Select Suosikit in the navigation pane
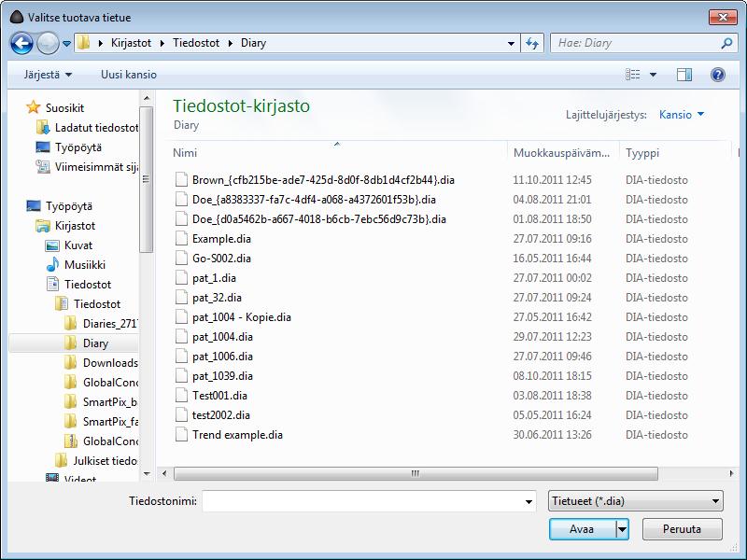Viewport: 747px width, 560px height. (64, 107)
